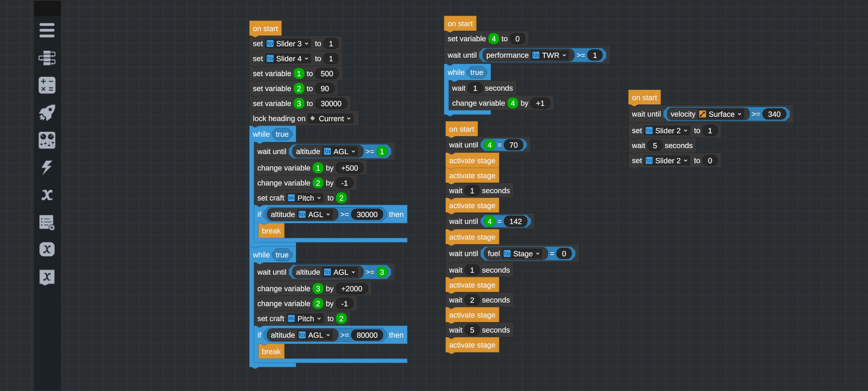Open the craft information gauges category
The image size is (868, 391).
(x=47, y=140)
